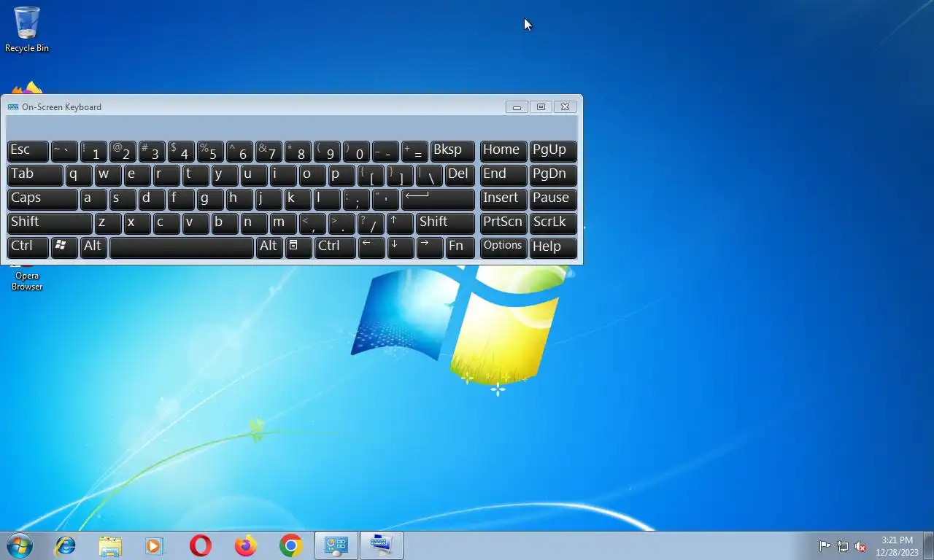934x560 pixels.
Task: Click the Show desktop strip
Action: (929, 545)
